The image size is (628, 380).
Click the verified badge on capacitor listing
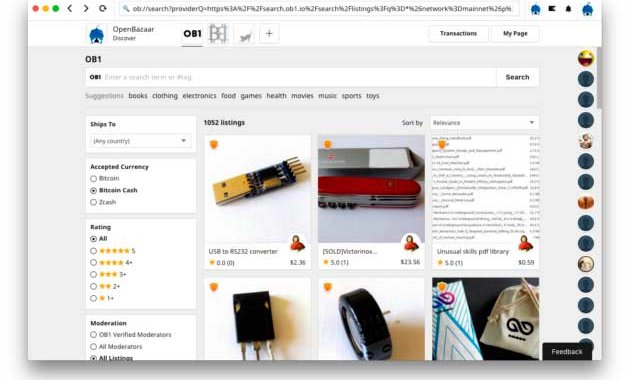(x=328, y=287)
